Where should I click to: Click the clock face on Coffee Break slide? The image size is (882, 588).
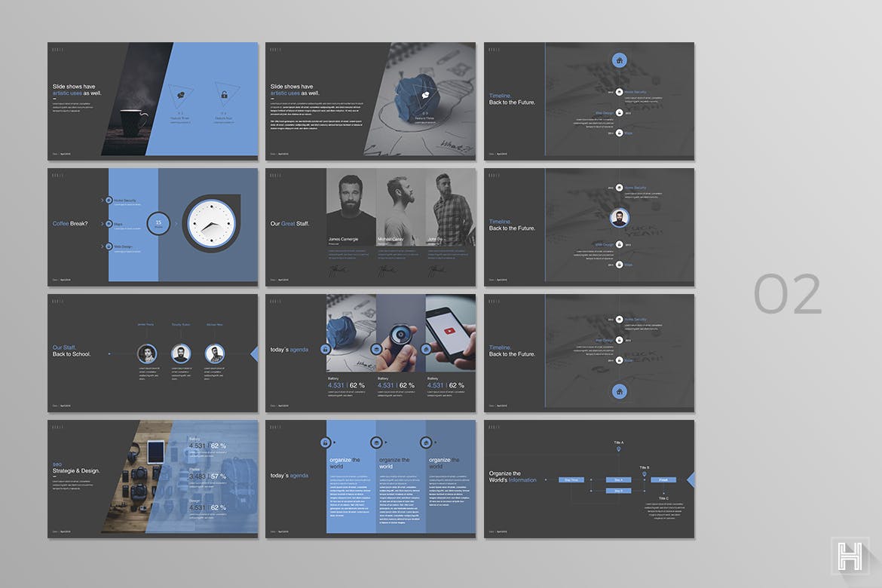210,224
